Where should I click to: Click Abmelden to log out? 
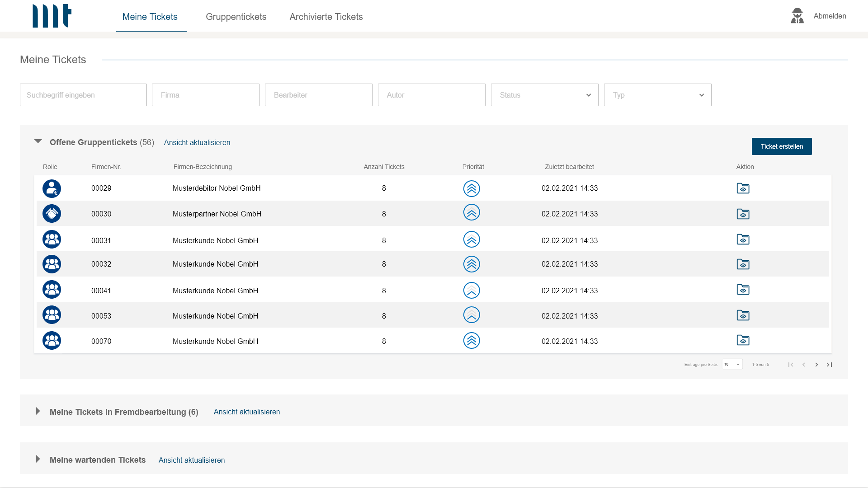(830, 16)
